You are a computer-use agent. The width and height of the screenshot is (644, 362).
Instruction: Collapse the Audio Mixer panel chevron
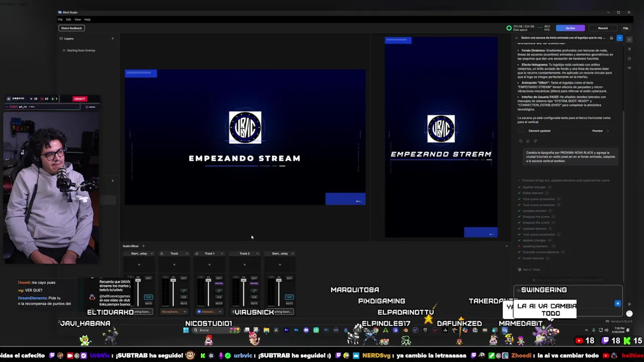pos(507,246)
